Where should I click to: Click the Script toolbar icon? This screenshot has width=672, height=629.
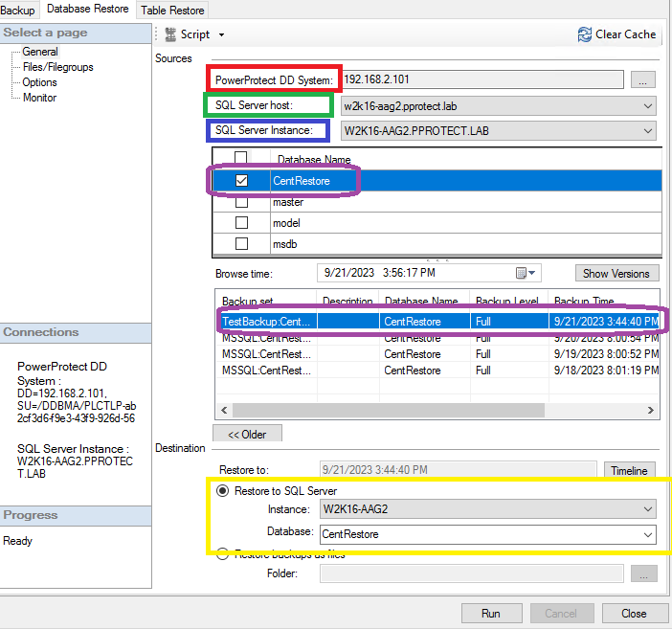[x=171, y=34]
